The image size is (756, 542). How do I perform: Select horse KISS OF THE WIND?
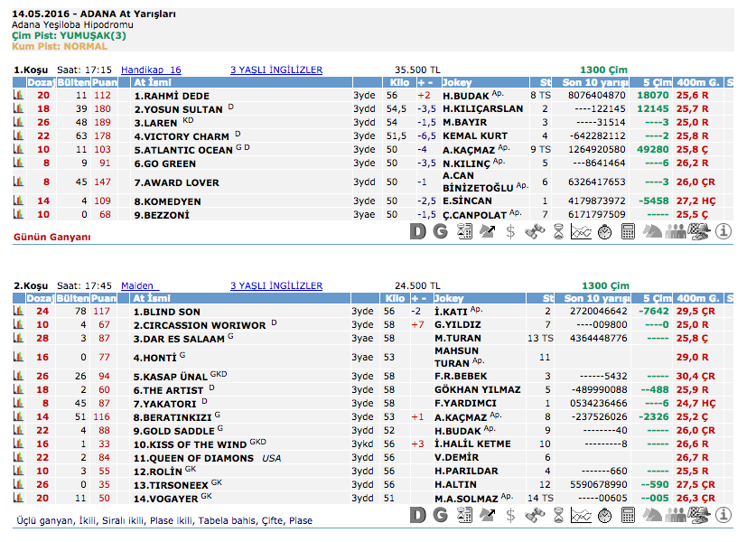tap(190, 444)
